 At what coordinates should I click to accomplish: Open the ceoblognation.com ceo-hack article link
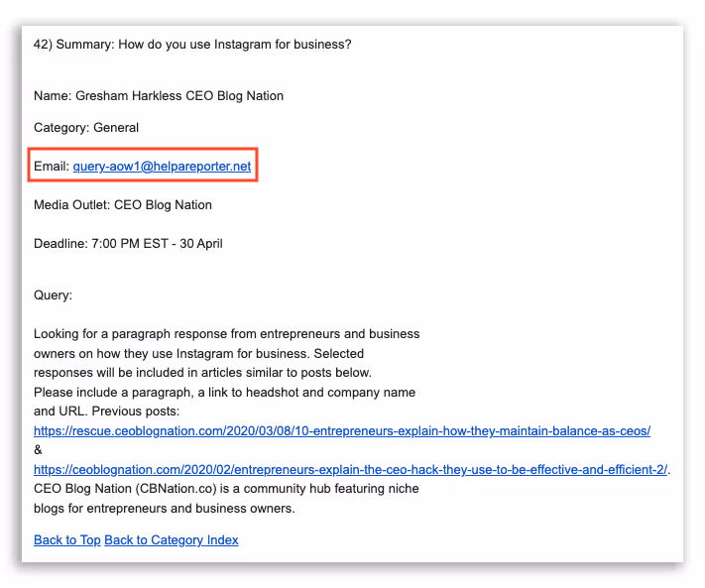click(x=351, y=469)
